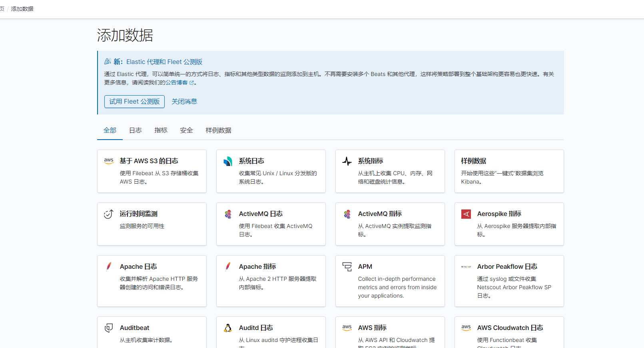The width and height of the screenshot is (644, 348).
Task: Click the AWS icon on the S3 logs card
Action: [109, 161]
